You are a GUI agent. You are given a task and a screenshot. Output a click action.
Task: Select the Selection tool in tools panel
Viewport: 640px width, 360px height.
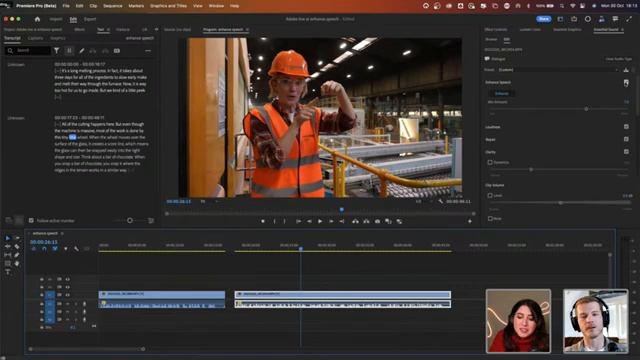click(x=7, y=238)
